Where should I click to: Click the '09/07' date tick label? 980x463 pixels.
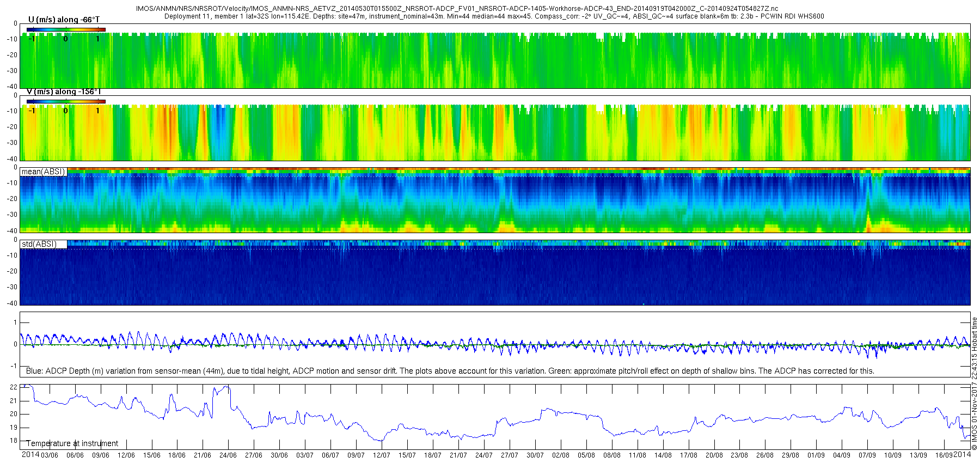tap(356, 455)
